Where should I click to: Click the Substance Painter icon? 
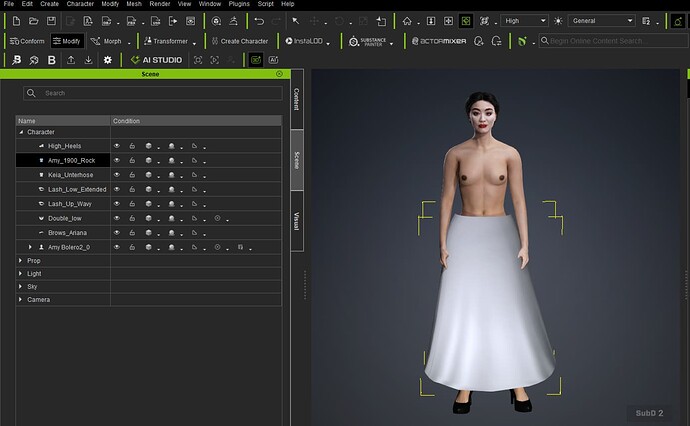click(367, 41)
